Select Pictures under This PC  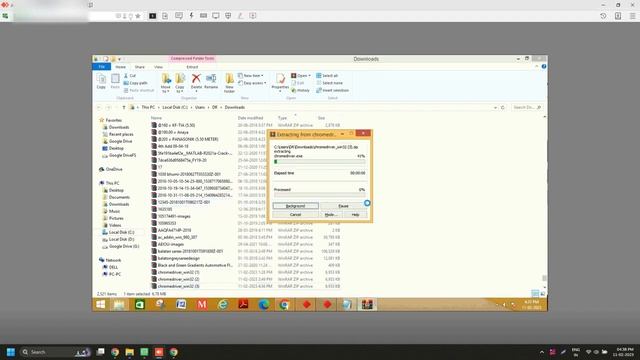(x=116, y=218)
